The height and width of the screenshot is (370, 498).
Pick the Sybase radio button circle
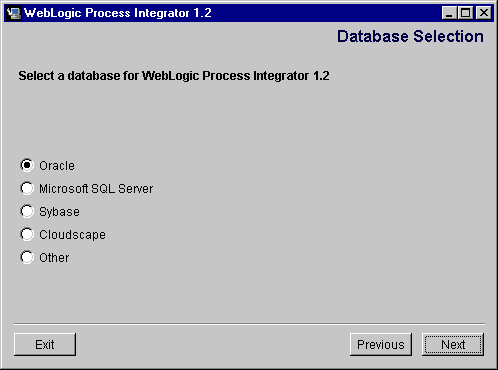click(x=27, y=211)
